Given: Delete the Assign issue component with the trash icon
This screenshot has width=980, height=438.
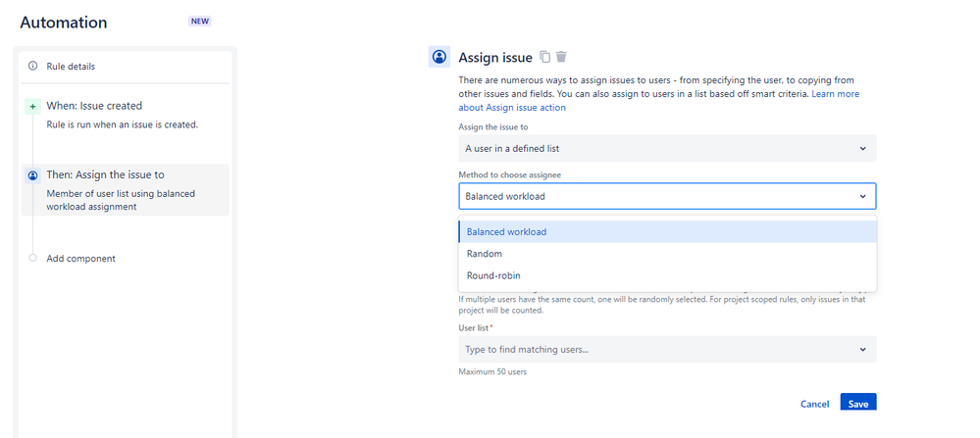Looking at the screenshot, I should click(561, 57).
